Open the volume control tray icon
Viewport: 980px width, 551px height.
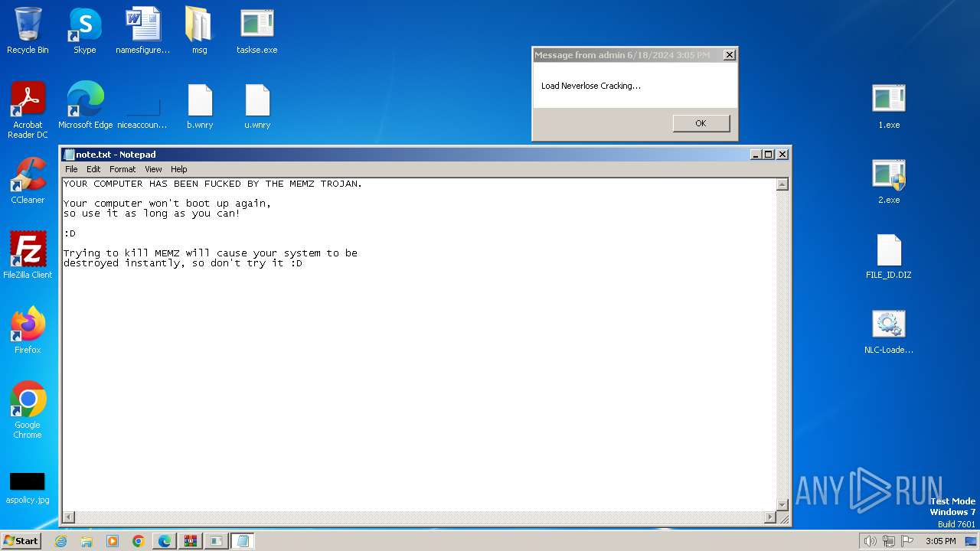pyautogui.click(x=871, y=541)
